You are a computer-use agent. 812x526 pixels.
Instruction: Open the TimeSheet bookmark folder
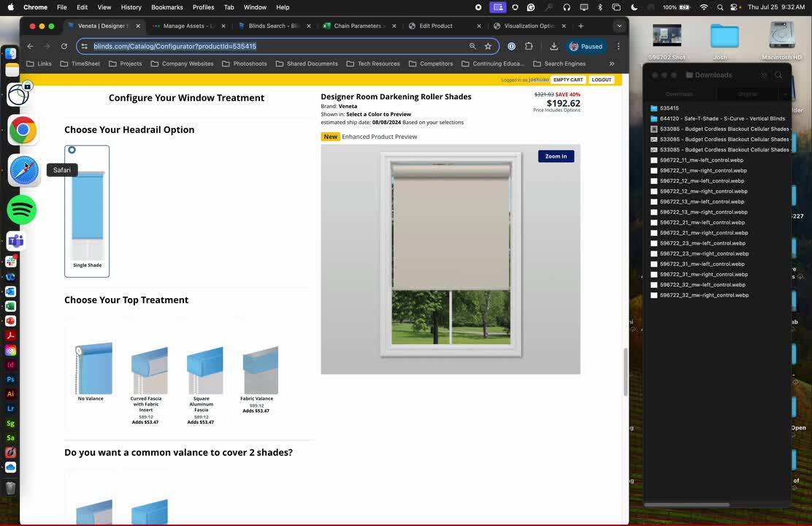[x=80, y=64]
